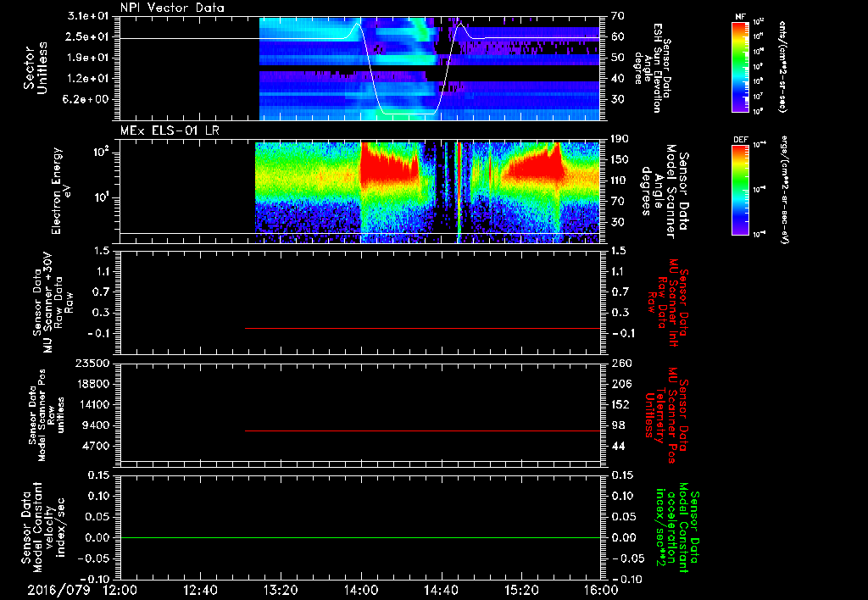Click the 110 scanner angle tick label
This screenshot has width=868, height=600.
(620, 181)
